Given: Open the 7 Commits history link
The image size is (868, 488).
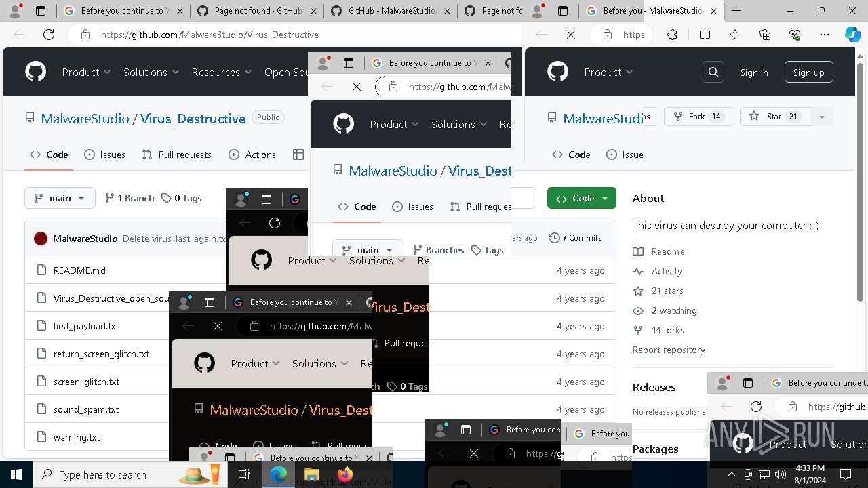Looking at the screenshot, I should click(x=576, y=238).
